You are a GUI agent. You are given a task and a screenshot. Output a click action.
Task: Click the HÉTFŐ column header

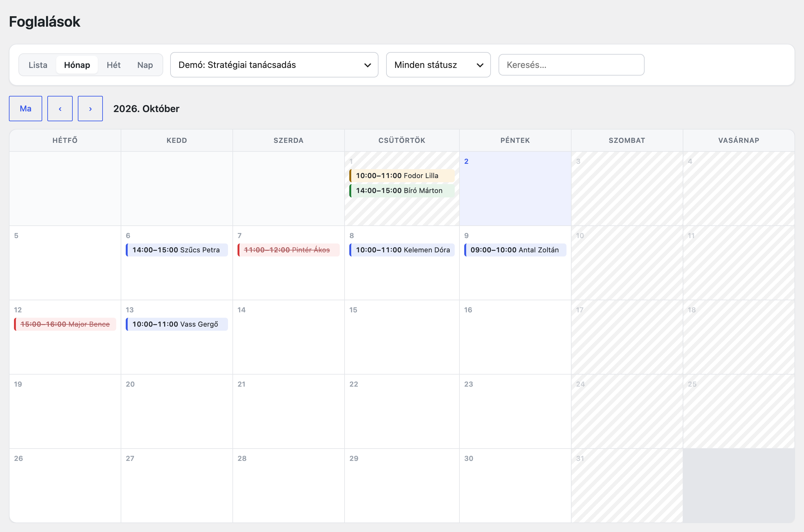click(65, 141)
